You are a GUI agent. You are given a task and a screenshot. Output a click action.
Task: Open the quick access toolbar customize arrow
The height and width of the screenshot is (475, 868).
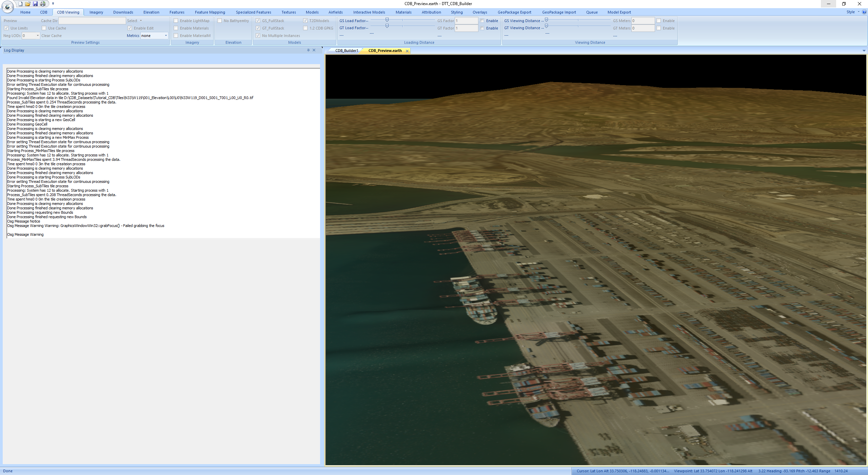(x=53, y=4)
